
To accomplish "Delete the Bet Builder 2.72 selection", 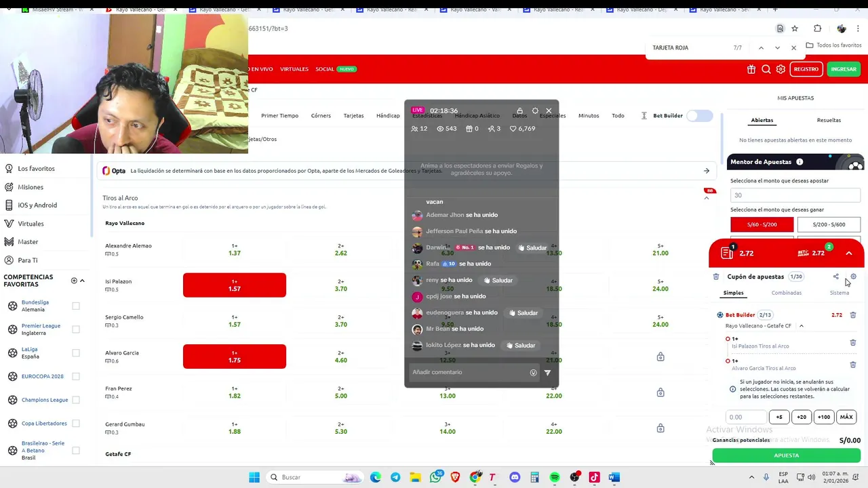I will pos(853,315).
